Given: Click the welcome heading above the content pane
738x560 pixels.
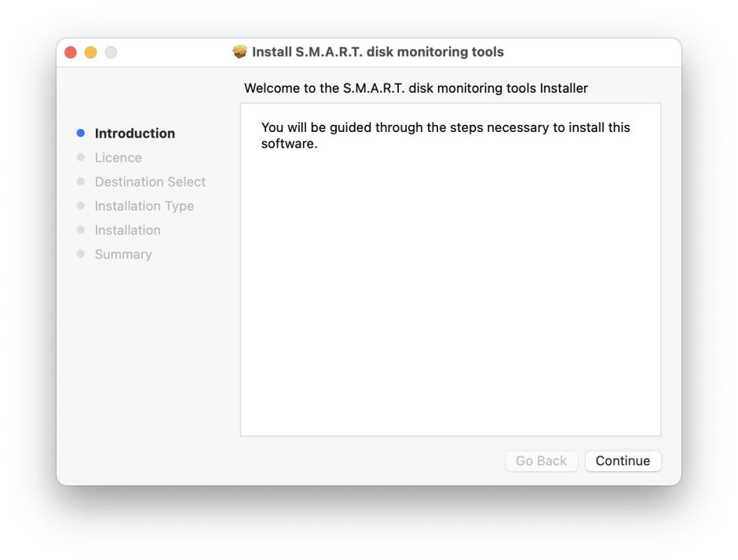Looking at the screenshot, I should tap(416, 88).
